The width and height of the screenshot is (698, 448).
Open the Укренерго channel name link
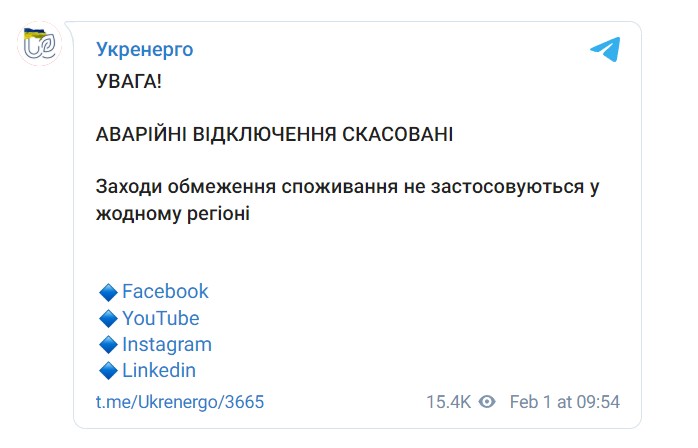(x=145, y=49)
